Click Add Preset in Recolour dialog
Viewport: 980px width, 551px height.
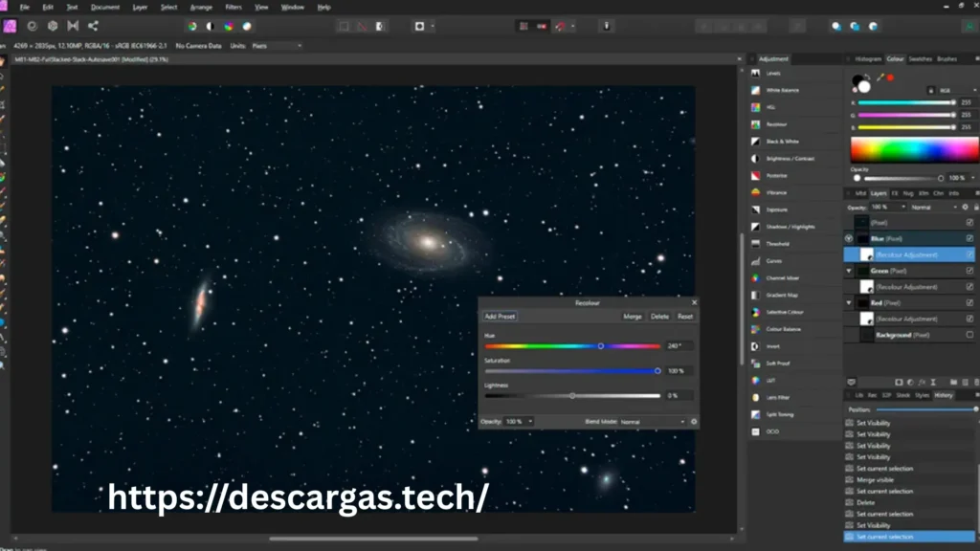pyautogui.click(x=500, y=316)
